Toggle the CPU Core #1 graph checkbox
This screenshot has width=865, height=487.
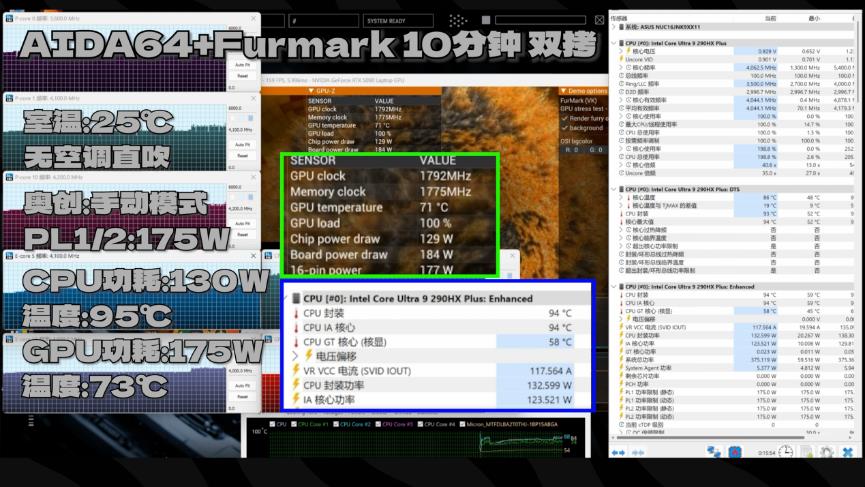[x=293, y=424]
